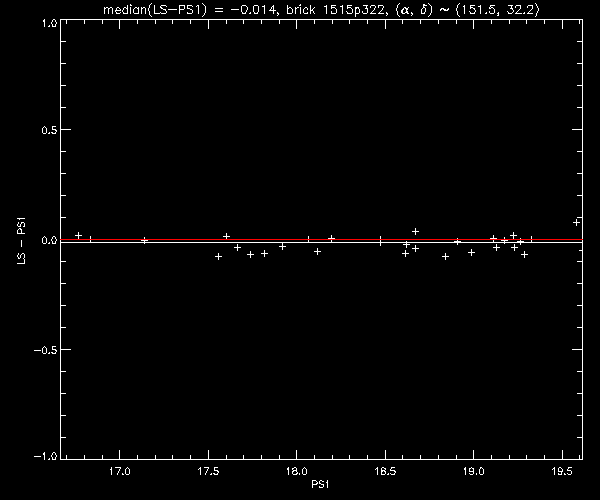The width and height of the screenshot is (600, 500).
Task: Select the rightmost plus marker near PS1 19.6
Action: click(576, 222)
